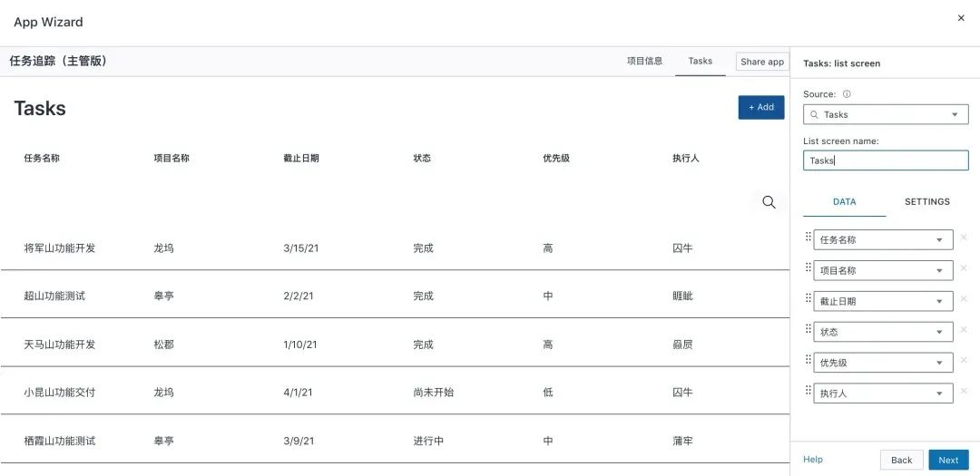Open the 任务名称 field dropdown
The height and width of the screenshot is (476, 980).
883,240
